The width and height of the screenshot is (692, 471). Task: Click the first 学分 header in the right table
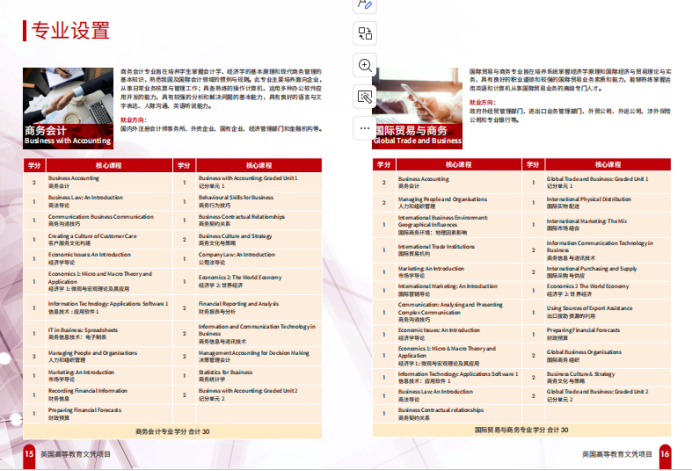point(384,165)
